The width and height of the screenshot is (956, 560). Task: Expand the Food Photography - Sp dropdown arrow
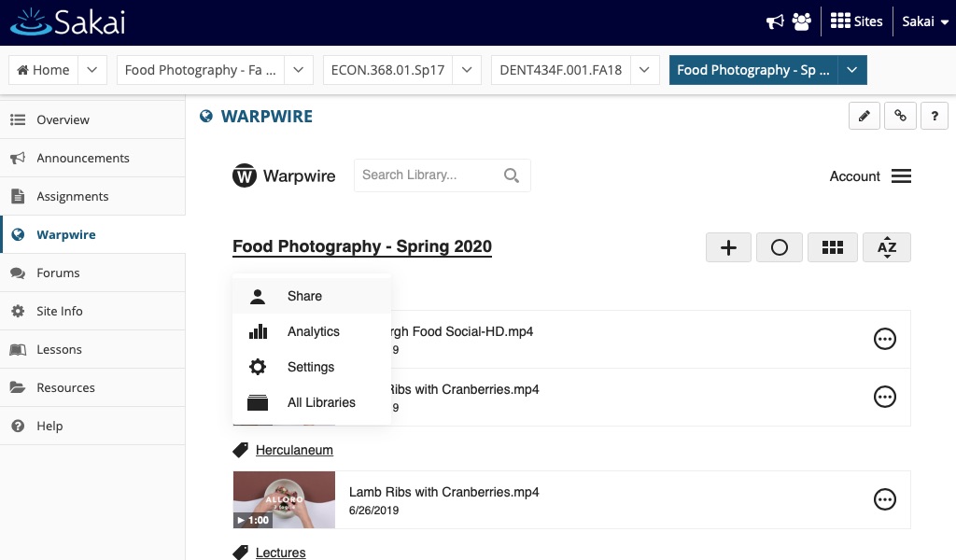[852, 70]
